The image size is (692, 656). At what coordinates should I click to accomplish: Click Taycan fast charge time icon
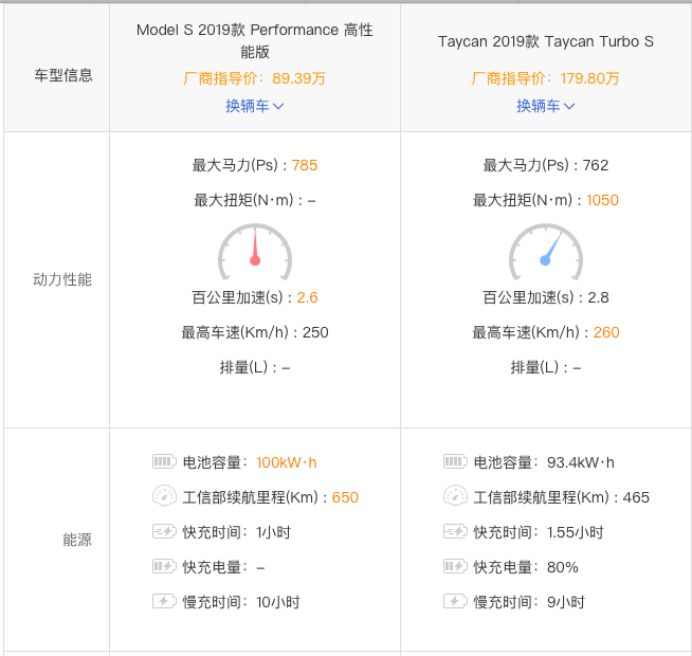click(455, 531)
